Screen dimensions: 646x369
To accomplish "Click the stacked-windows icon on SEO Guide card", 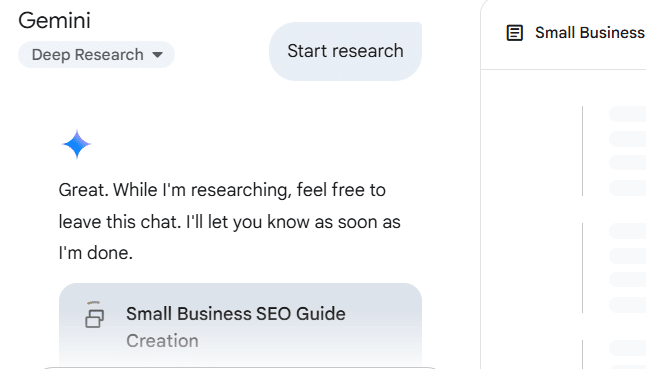I will click(95, 318).
